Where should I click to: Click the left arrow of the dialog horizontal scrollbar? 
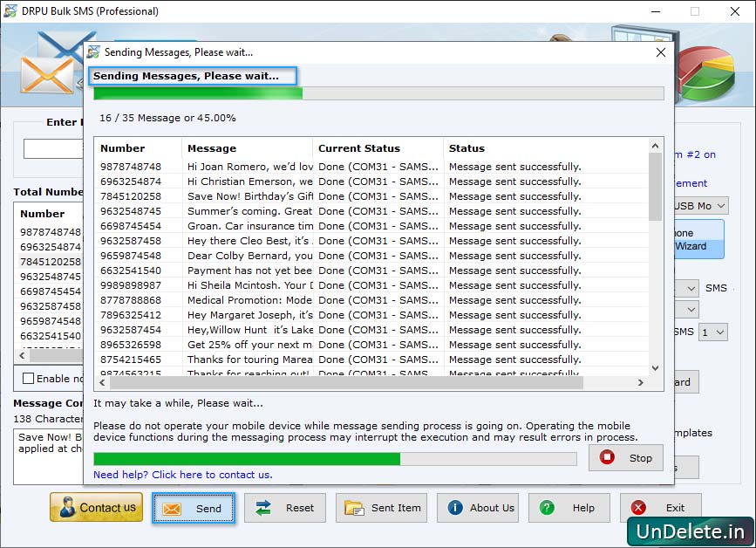[x=102, y=382]
